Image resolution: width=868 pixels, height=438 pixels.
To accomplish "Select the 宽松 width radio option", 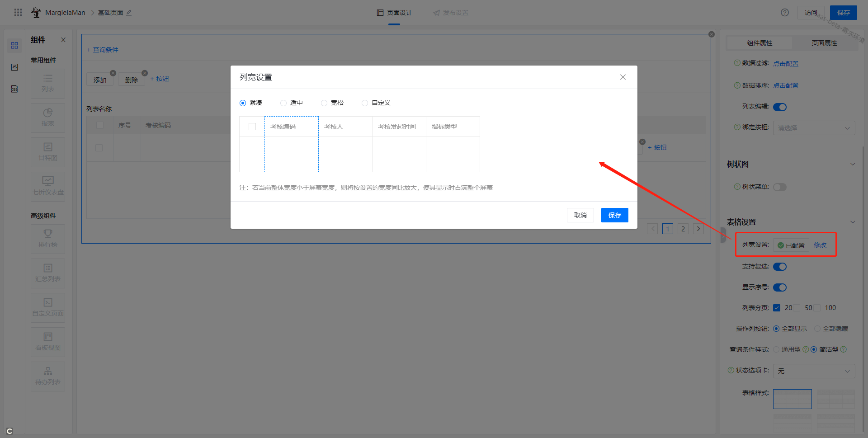I will (x=324, y=103).
